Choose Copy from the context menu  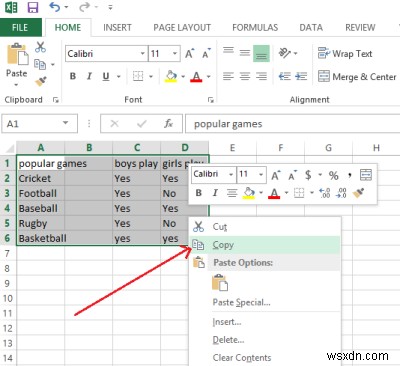click(265, 245)
